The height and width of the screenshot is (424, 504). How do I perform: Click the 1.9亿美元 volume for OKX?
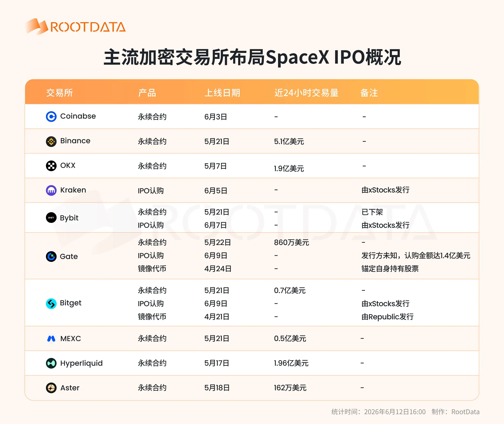[x=289, y=168]
